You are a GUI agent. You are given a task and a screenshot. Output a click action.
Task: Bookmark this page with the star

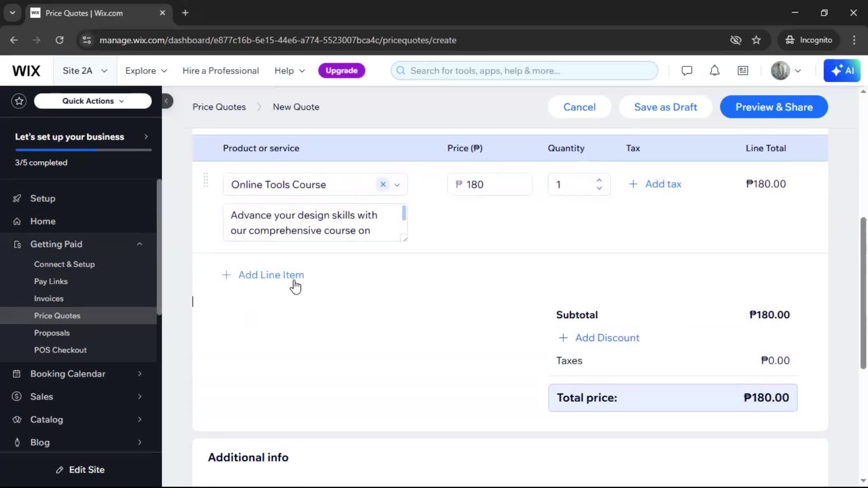(x=756, y=40)
